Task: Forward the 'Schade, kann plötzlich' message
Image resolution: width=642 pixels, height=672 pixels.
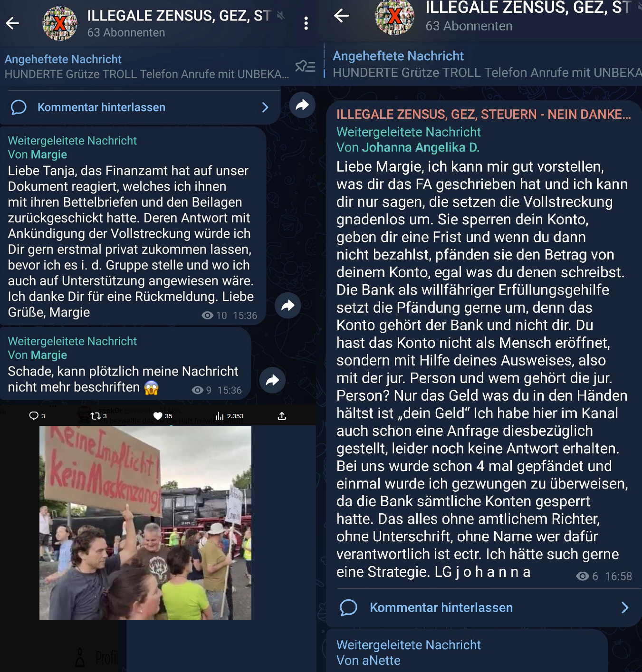Action: (x=272, y=380)
